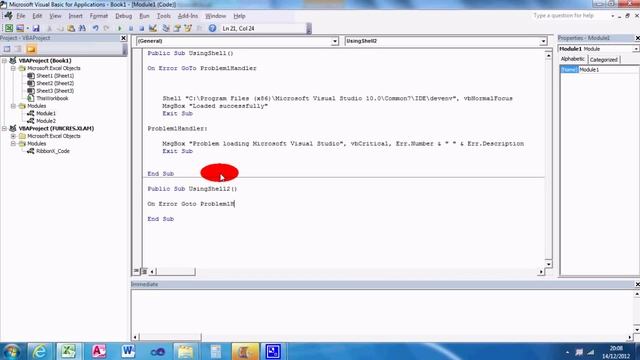Open the Insert menu
This screenshot has width=640, height=360.
click(75, 16)
